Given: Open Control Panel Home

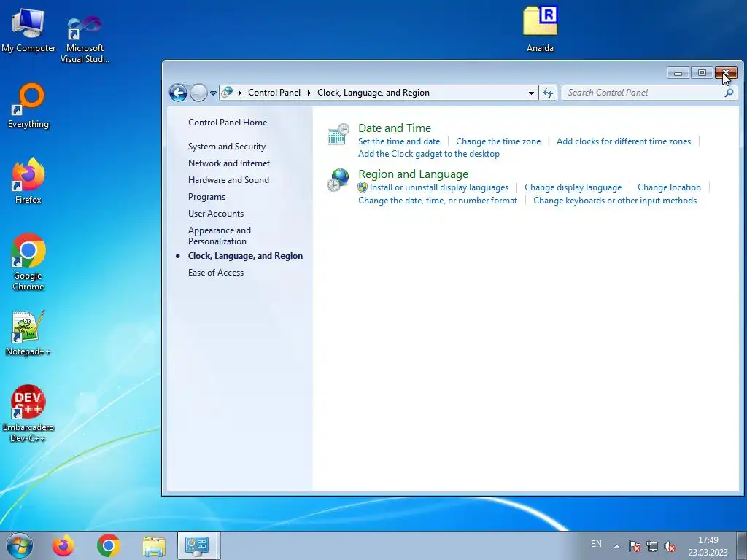Looking at the screenshot, I should pos(228,122).
